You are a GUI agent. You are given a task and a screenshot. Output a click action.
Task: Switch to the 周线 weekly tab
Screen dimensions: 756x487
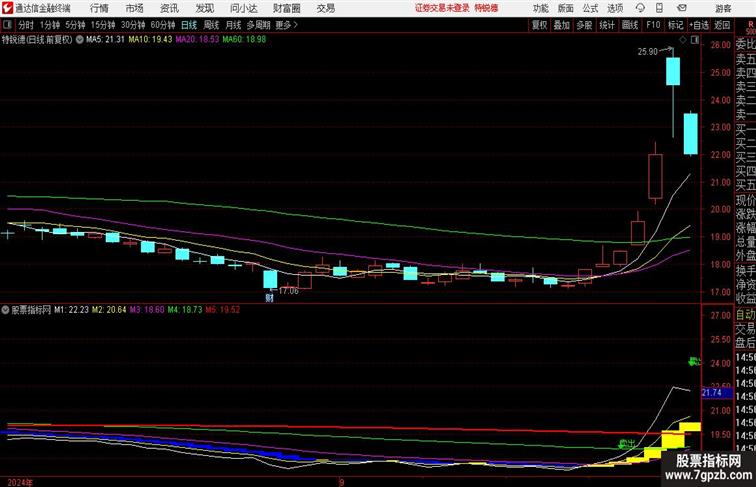[211, 25]
